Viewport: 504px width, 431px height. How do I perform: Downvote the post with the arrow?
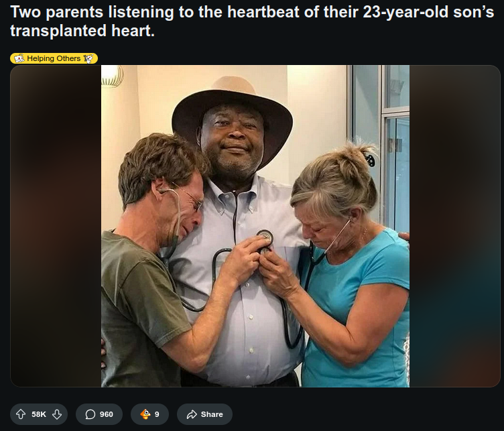(x=57, y=414)
